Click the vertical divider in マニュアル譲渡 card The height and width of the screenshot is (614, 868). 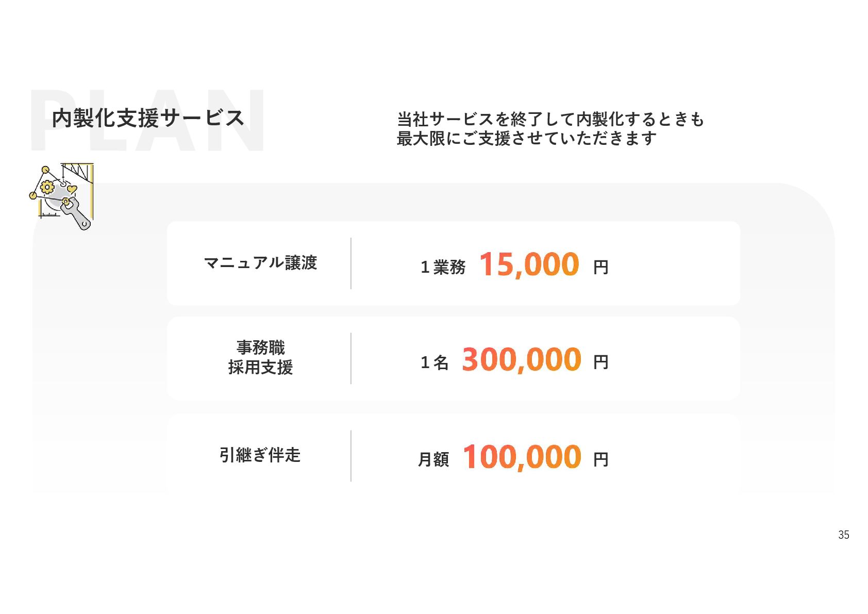[x=351, y=263]
